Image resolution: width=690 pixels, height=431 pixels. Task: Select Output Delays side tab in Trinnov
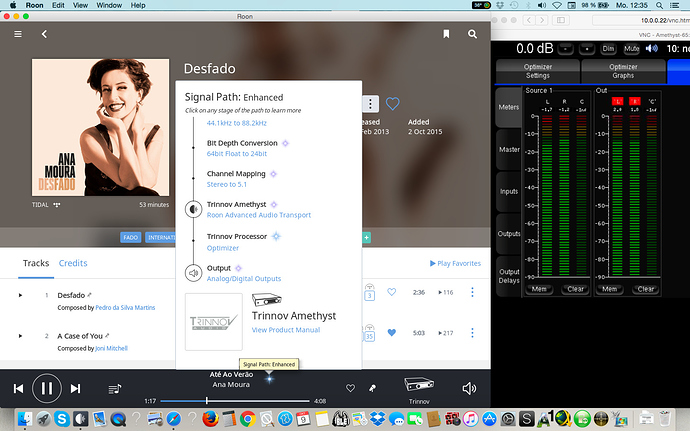(509, 276)
